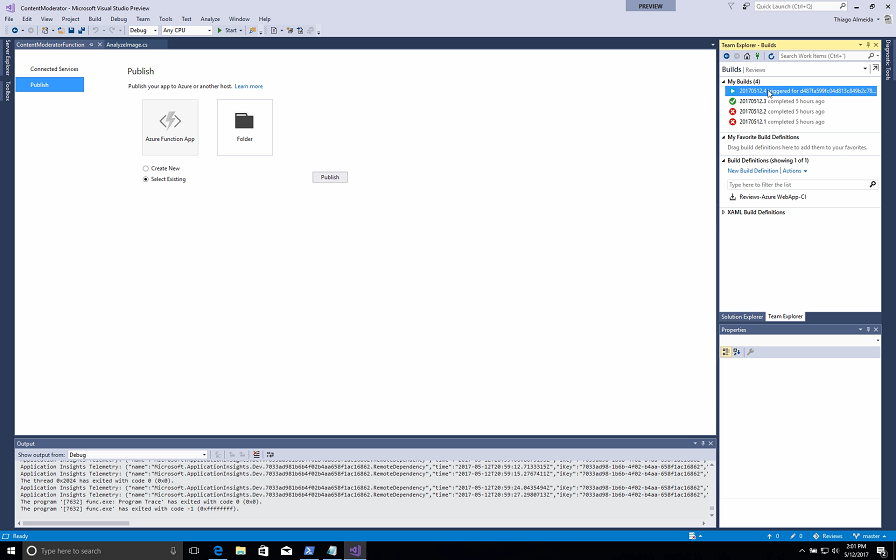Click the Start debugging play button

point(219,30)
